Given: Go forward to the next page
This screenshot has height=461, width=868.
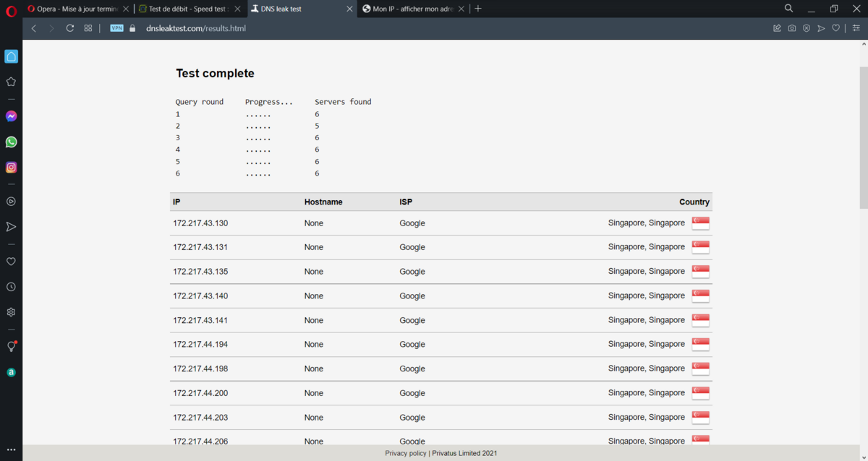Looking at the screenshot, I should (51, 28).
